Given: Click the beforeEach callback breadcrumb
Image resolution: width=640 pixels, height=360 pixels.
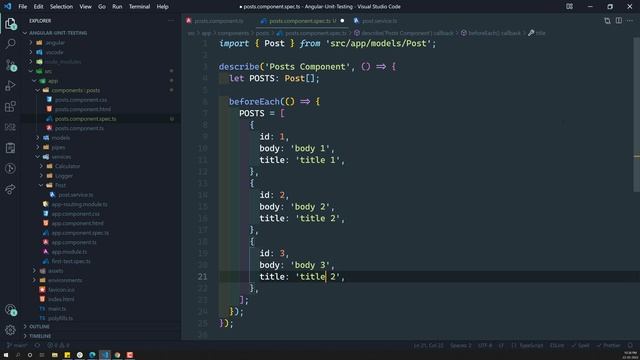Looking at the screenshot, I should (x=491, y=33).
